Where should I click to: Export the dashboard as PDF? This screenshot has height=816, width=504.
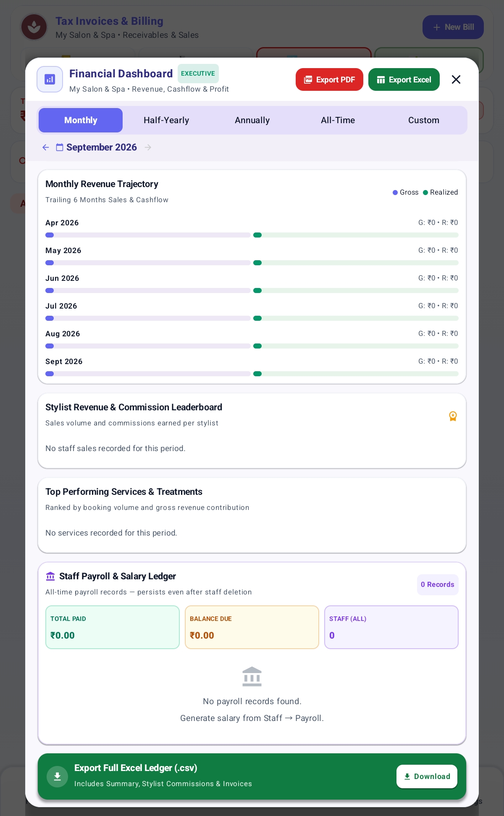tap(329, 79)
